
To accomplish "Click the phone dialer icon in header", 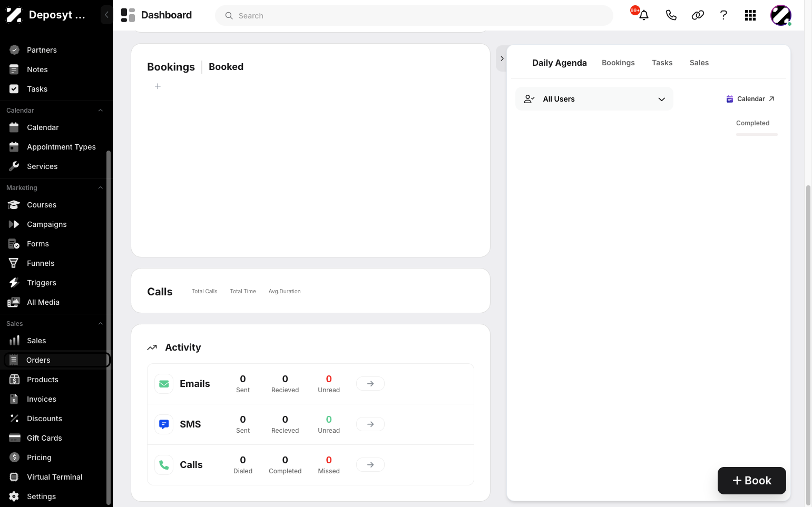I will click(671, 15).
